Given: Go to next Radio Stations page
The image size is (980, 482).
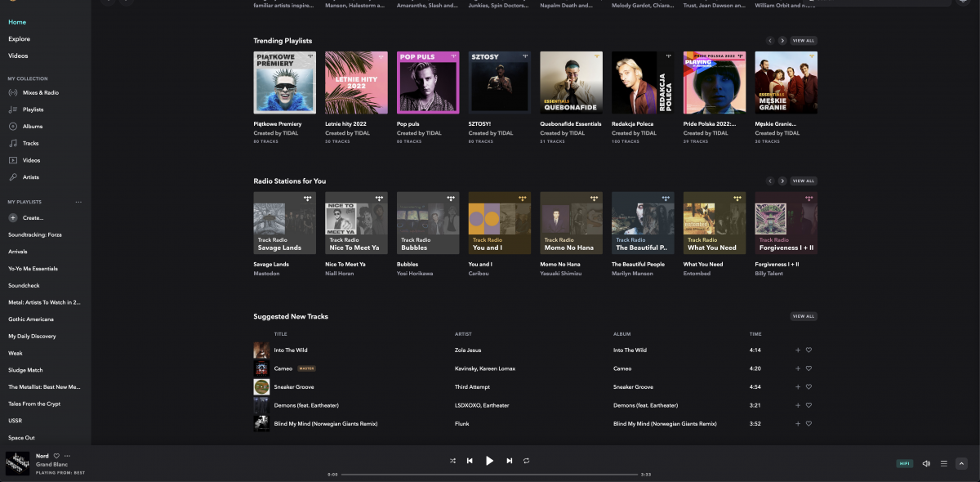Looking at the screenshot, I should pyautogui.click(x=782, y=181).
